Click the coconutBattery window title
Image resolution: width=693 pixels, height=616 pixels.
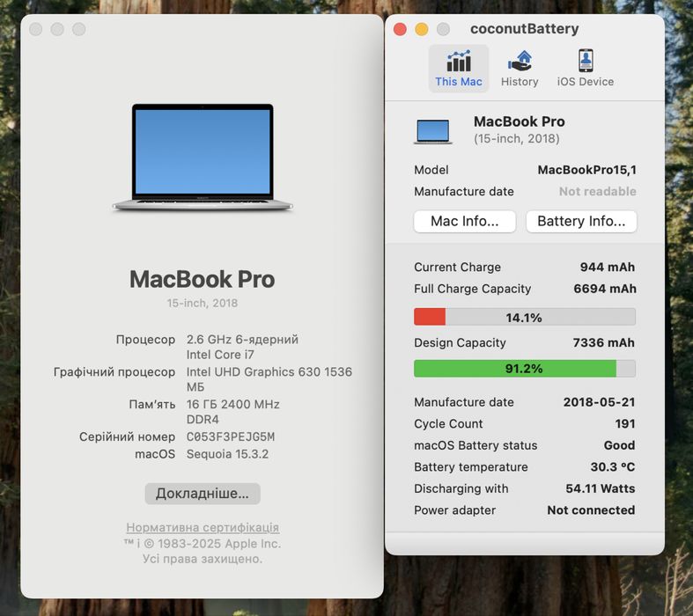pyautogui.click(x=525, y=29)
